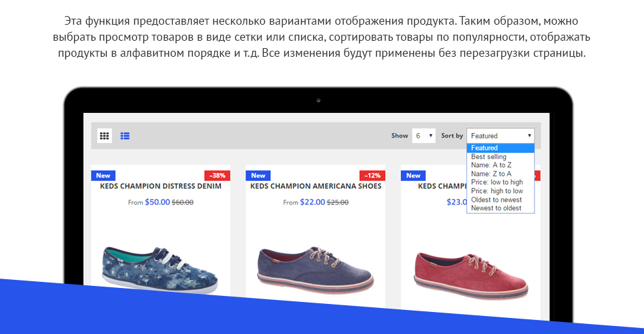Select Best selling sort option

point(501,157)
